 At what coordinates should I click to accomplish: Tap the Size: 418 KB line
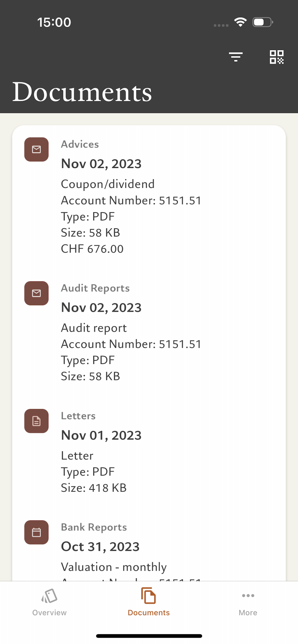click(94, 488)
